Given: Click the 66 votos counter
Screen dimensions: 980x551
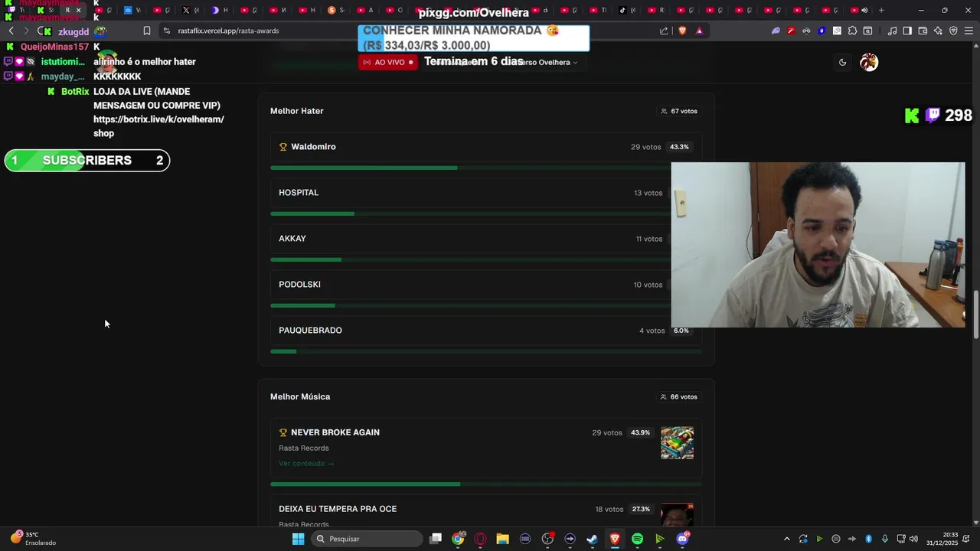Looking at the screenshot, I should pyautogui.click(x=679, y=397).
